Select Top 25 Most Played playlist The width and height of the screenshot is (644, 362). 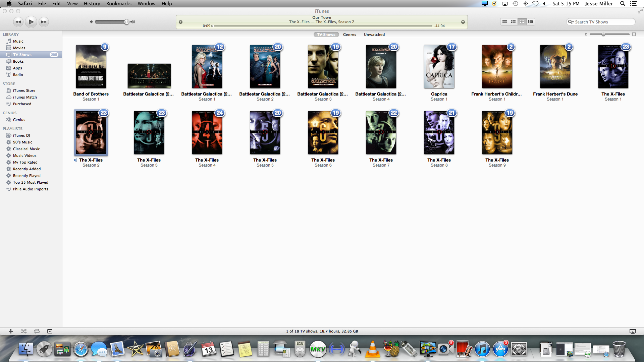31,182
